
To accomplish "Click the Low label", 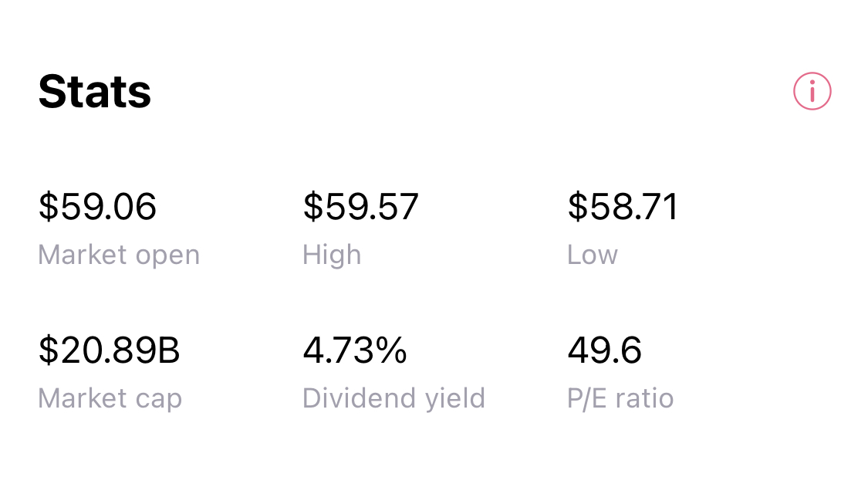I will pyautogui.click(x=592, y=255).
